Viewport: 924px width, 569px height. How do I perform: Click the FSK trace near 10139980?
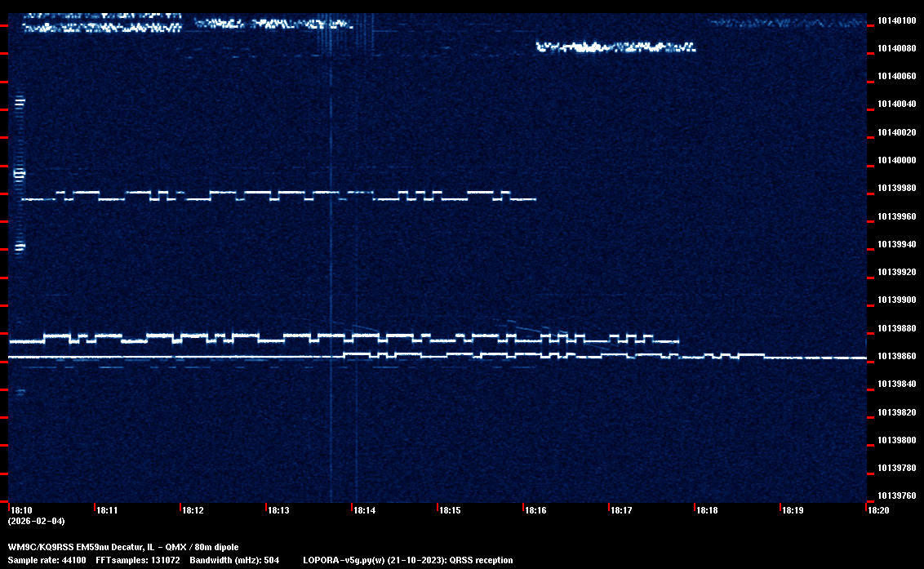click(278, 196)
